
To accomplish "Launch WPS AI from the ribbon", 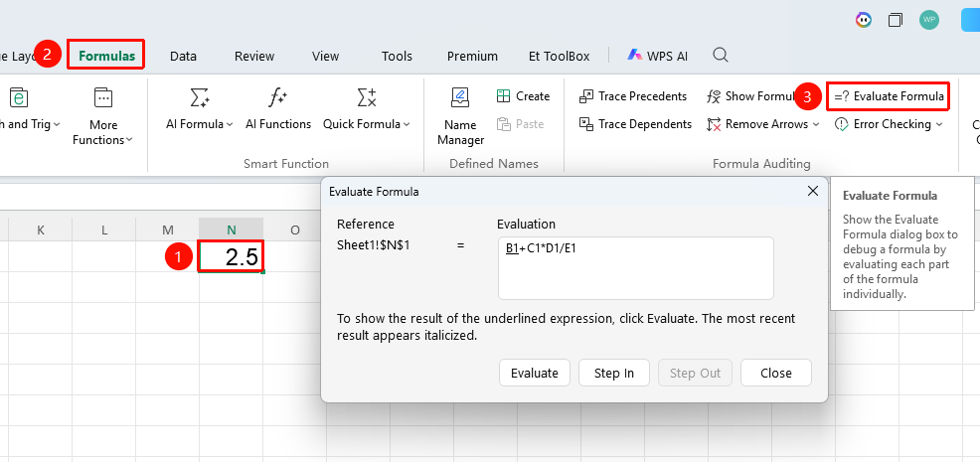I will (x=658, y=56).
